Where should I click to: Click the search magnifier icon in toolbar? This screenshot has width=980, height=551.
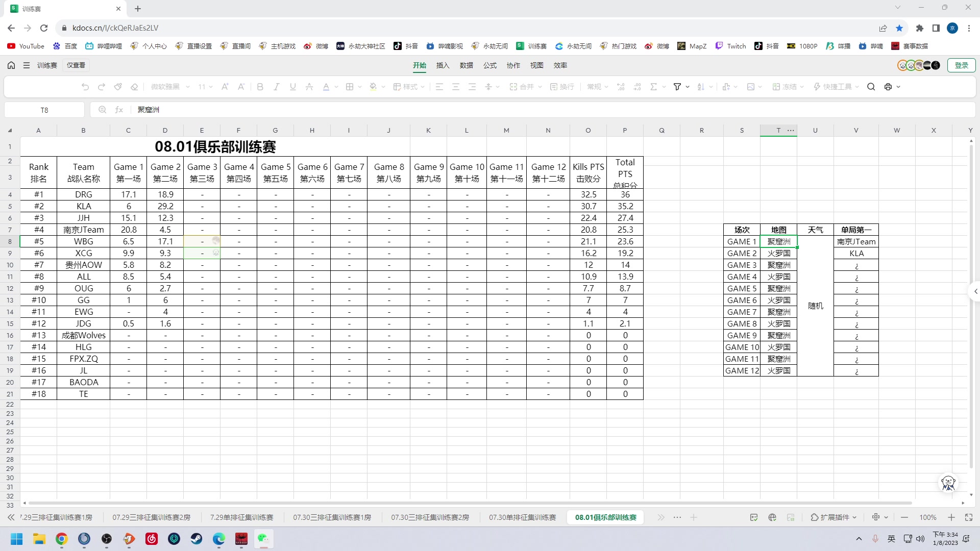871,87
